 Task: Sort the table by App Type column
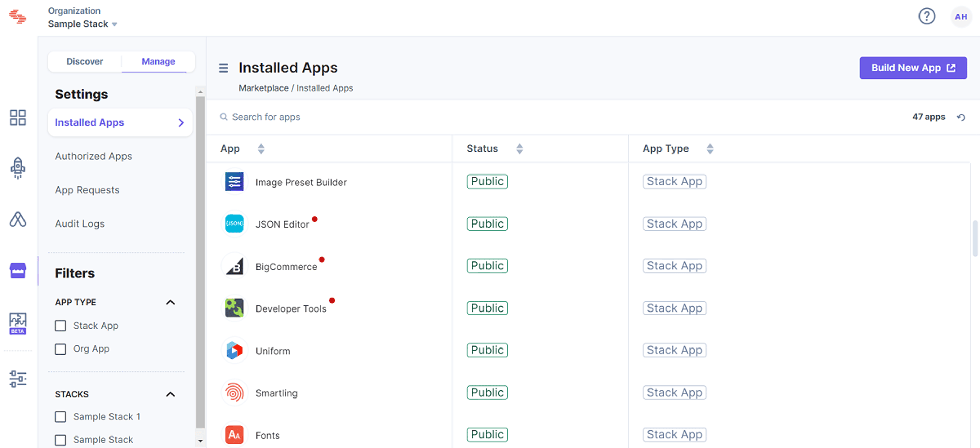coord(710,149)
